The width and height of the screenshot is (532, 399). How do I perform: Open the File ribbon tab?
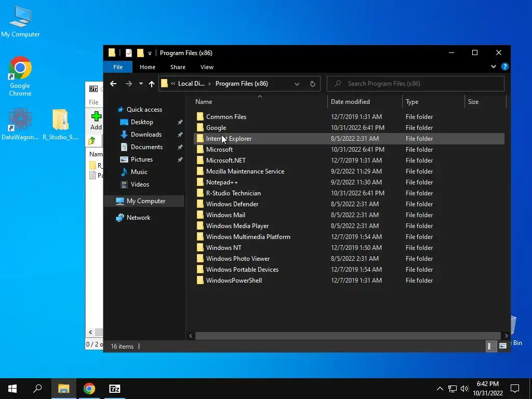click(x=118, y=67)
